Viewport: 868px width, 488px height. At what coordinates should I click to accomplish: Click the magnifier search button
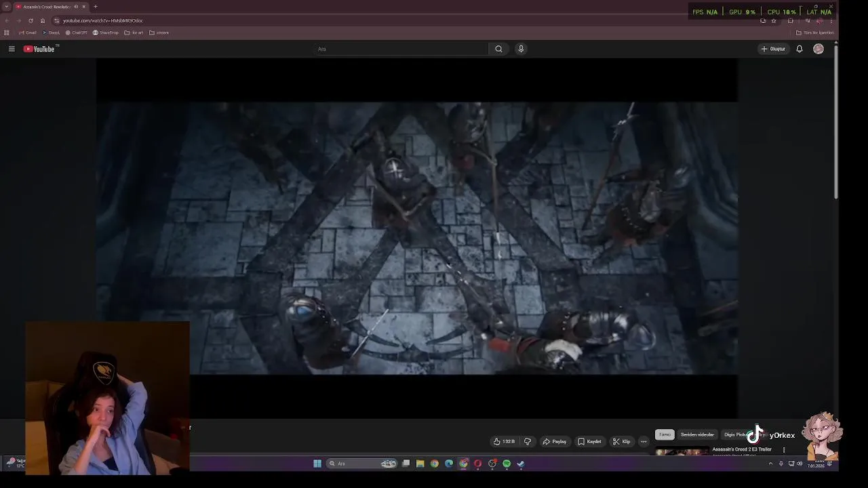498,49
